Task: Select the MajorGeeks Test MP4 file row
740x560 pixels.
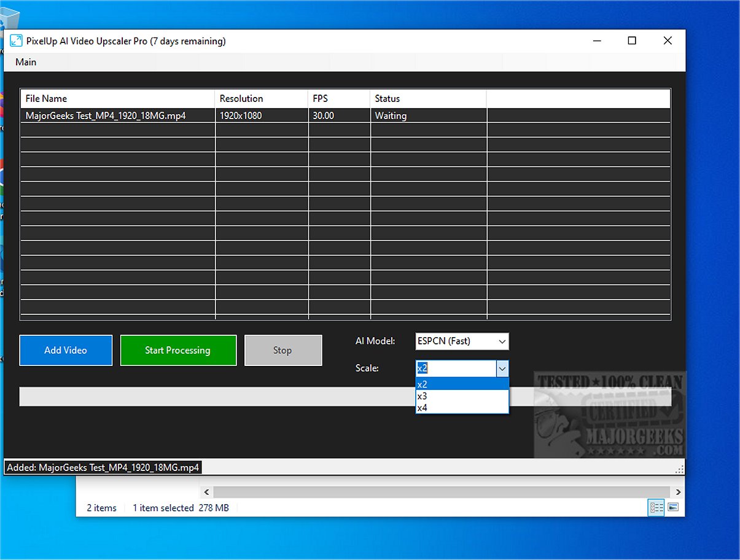Action: [x=106, y=115]
